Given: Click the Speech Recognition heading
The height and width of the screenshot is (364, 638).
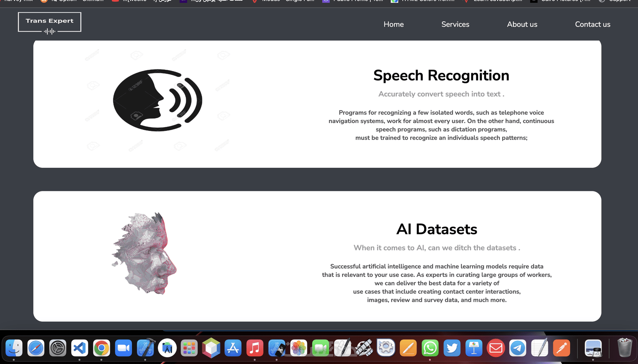Looking at the screenshot, I should click(x=441, y=75).
